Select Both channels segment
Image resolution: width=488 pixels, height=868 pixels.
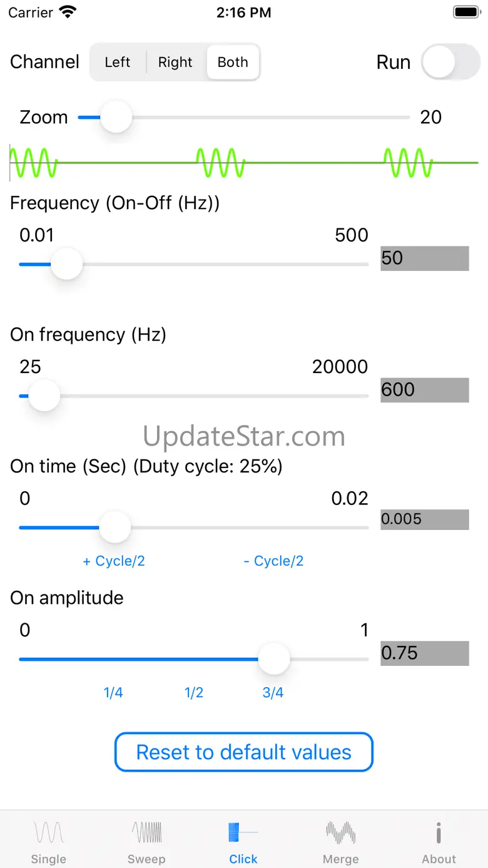(233, 62)
